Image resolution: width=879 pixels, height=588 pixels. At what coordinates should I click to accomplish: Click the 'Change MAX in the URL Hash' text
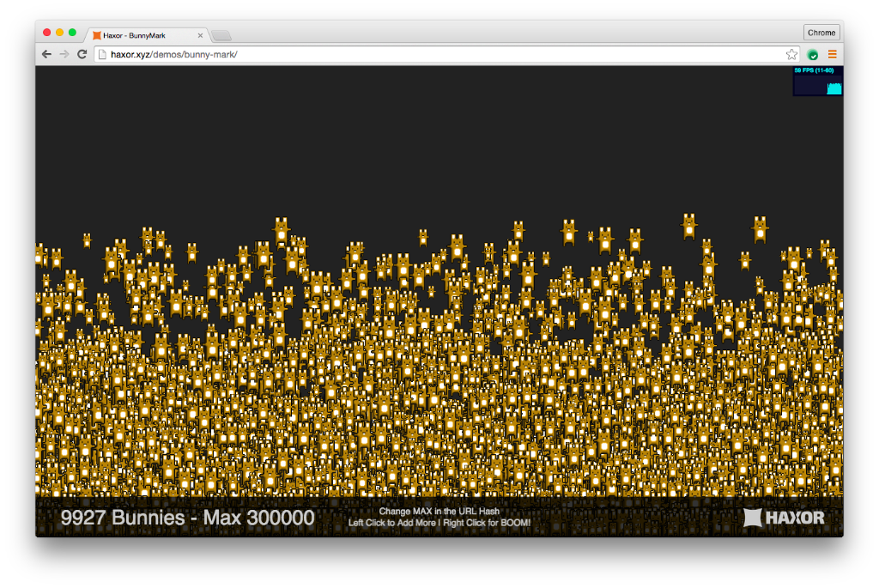[x=439, y=512]
